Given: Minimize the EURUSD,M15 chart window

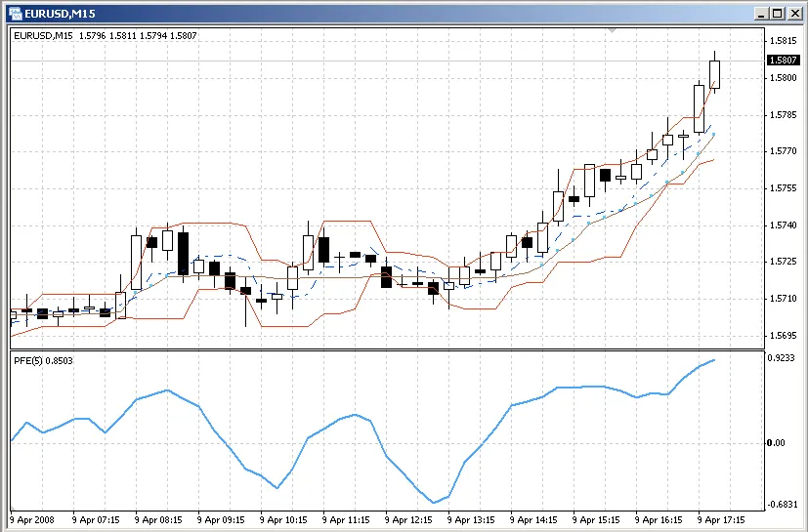Looking at the screenshot, I should click(759, 13).
